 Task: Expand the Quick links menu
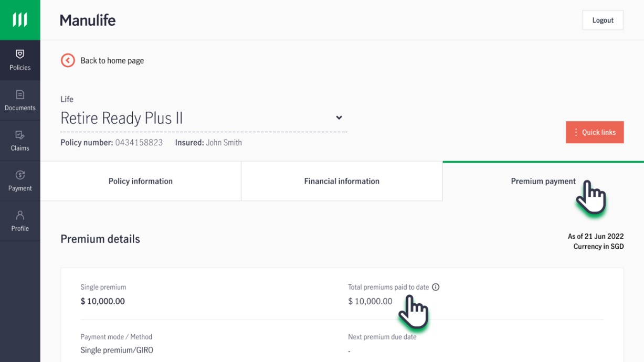(595, 132)
